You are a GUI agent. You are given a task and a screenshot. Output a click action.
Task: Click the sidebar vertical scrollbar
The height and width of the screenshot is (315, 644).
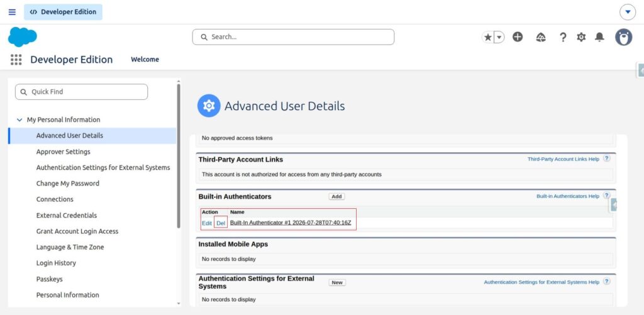(179, 156)
